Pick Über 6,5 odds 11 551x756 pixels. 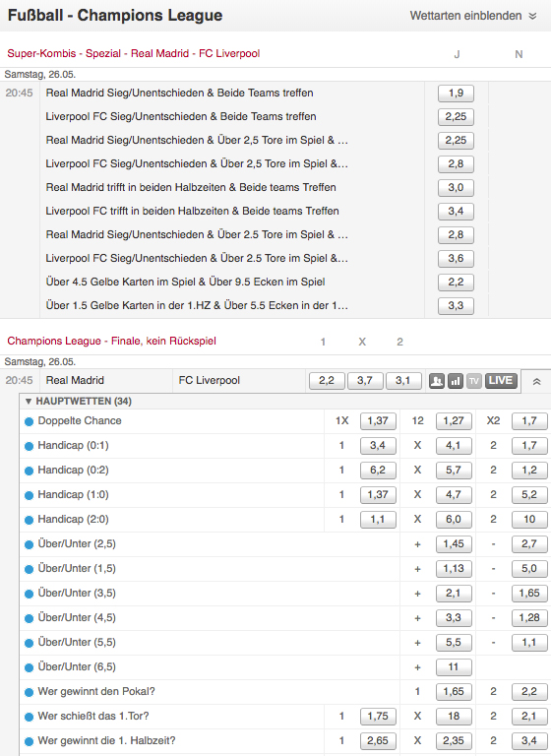[454, 666]
